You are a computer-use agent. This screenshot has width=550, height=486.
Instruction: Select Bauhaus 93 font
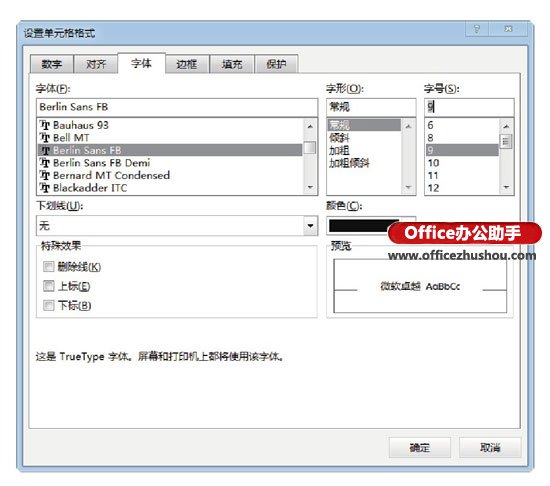pyautogui.click(x=170, y=125)
